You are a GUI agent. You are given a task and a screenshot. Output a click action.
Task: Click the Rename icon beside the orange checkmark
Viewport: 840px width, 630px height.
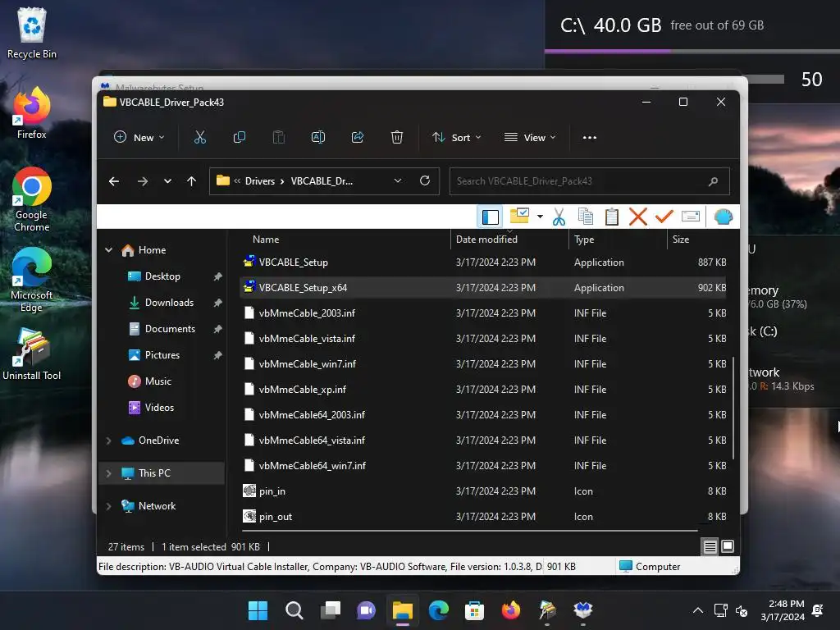pos(691,217)
